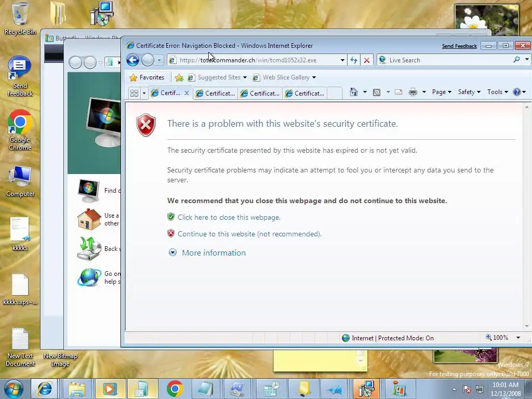Open Chrome from the taskbar

pos(175,389)
